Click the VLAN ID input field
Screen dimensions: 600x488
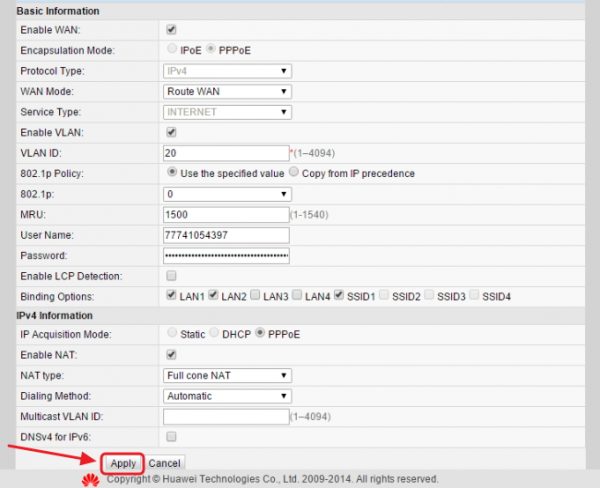(x=226, y=153)
